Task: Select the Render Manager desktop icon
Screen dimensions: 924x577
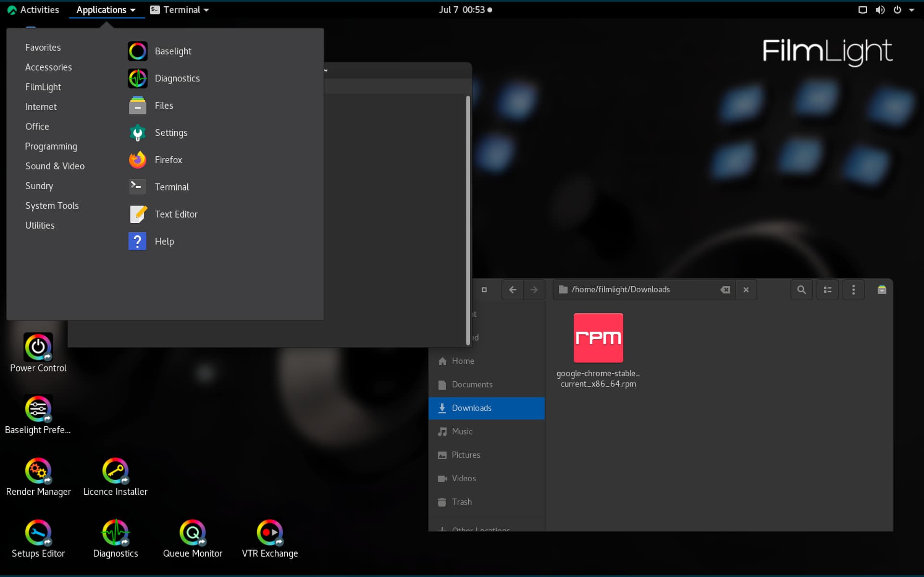Action: [x=38, y=476]
